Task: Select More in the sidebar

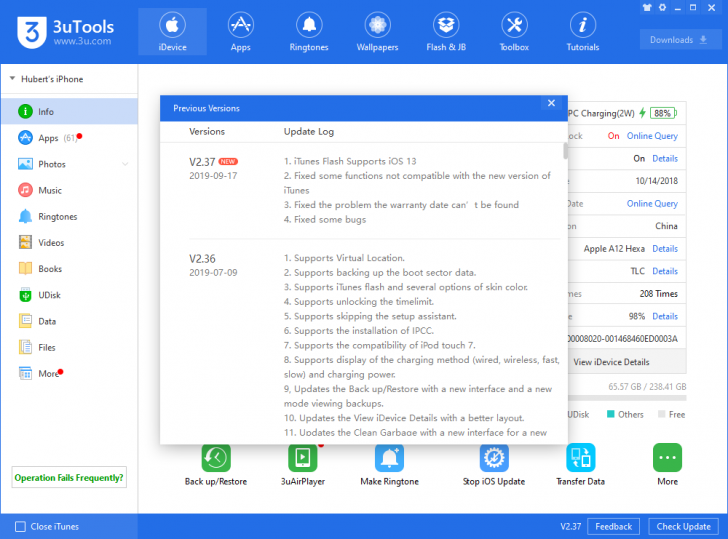Action: coord(69,373)
